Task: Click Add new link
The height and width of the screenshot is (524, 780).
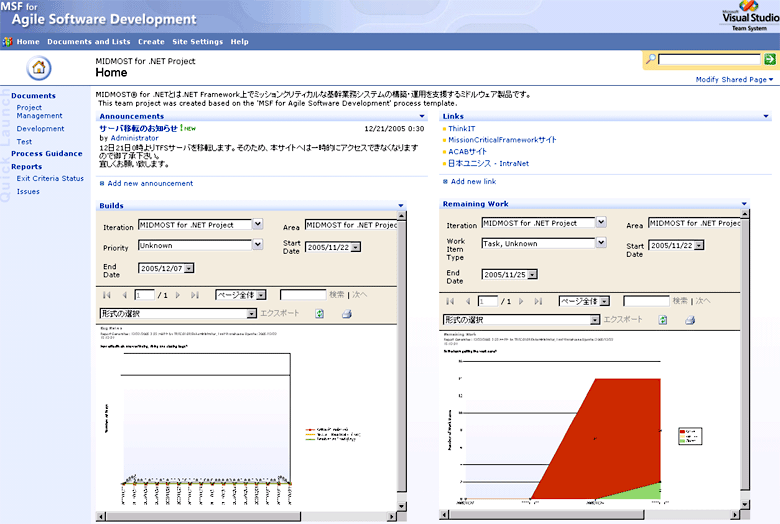Action: coord(473,182)
